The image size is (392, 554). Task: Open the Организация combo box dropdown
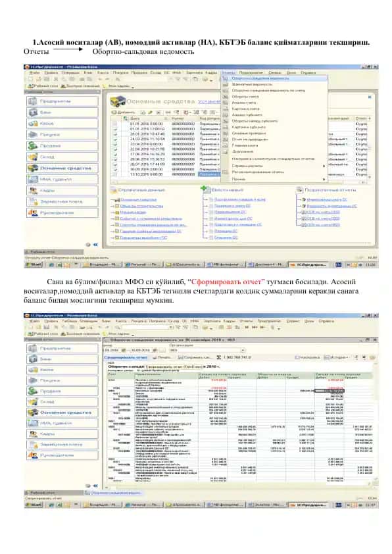[243, 350]
